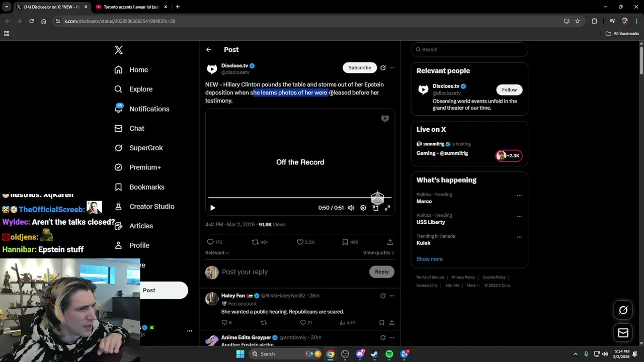Open Terms of Service link
644x362 pixels.
point(430,278)
